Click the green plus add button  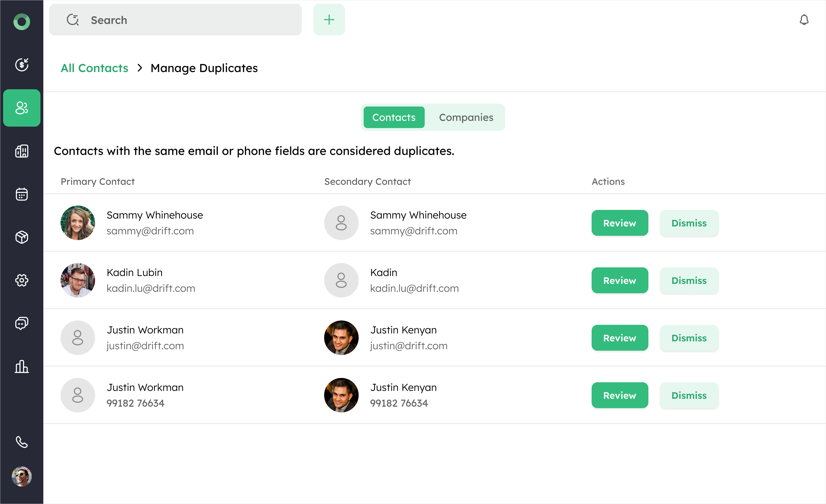(329, 20)
